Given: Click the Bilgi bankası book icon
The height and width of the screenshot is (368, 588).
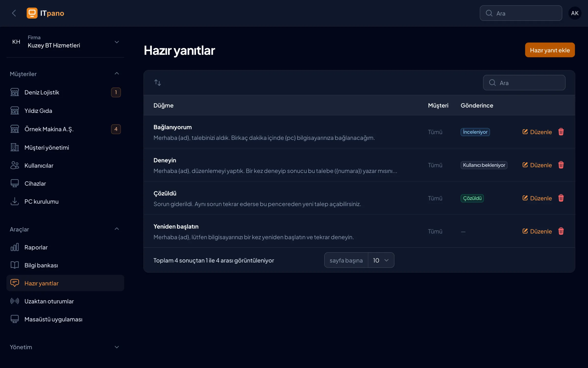Looking at the screenshot, I should (x=15, y=265).
